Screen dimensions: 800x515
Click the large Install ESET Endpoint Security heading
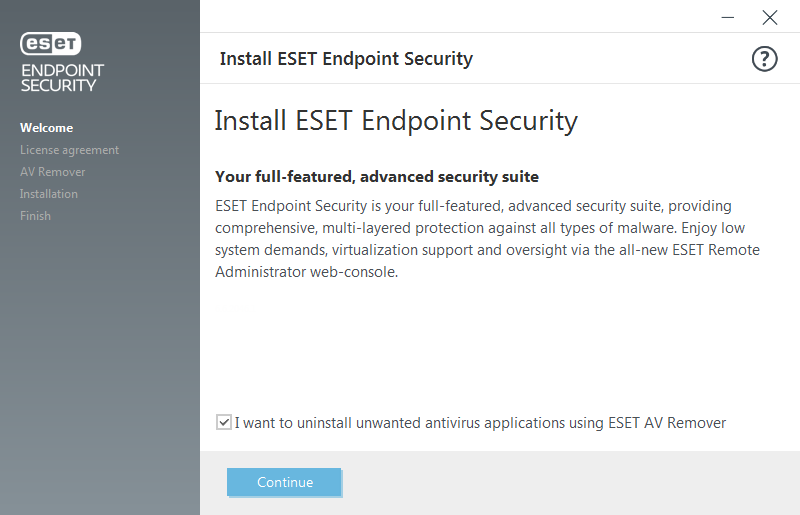click(396, 121)
